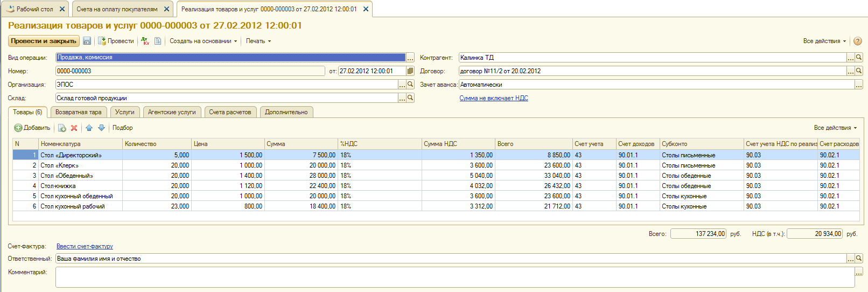Switch to Счета на оплату покупателям tab

(x=117, y=9)
